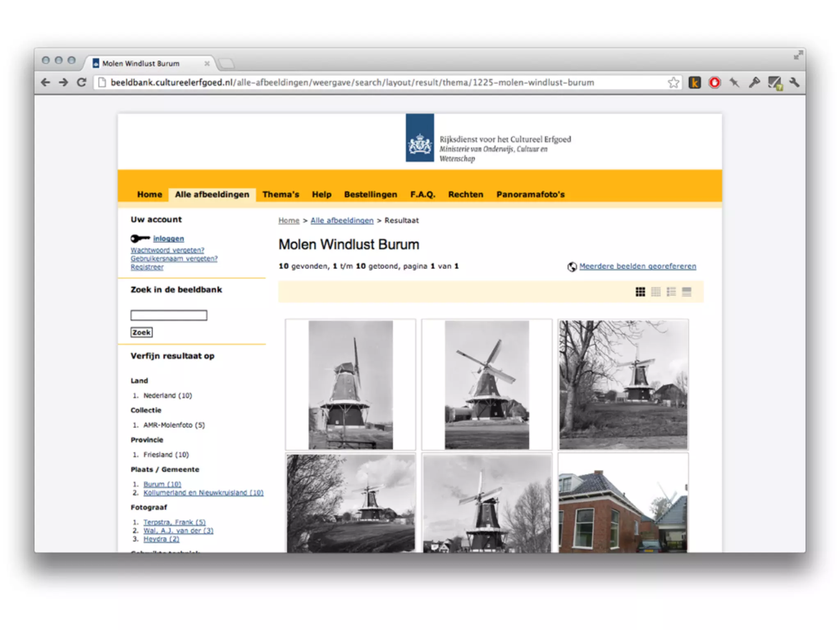Image resolution: width=840 pixels, height=630 pixels.
Task: Select the detailed list view icon
Action: tap(671, 292)
